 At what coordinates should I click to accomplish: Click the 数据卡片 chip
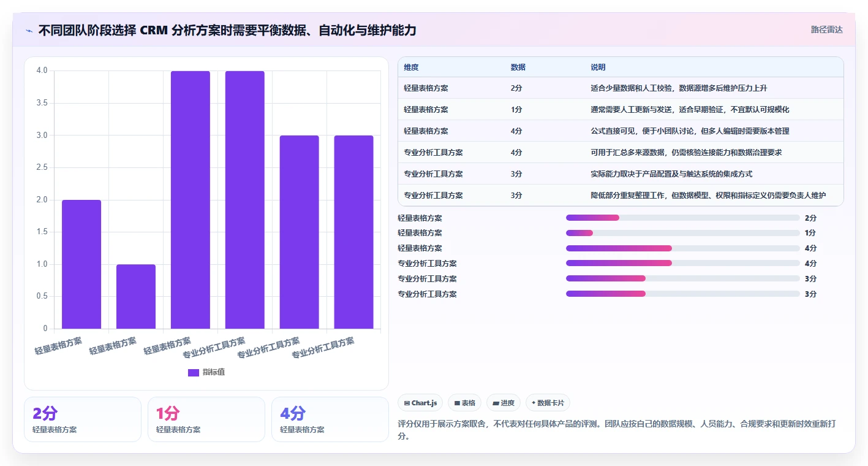(548, 403)
